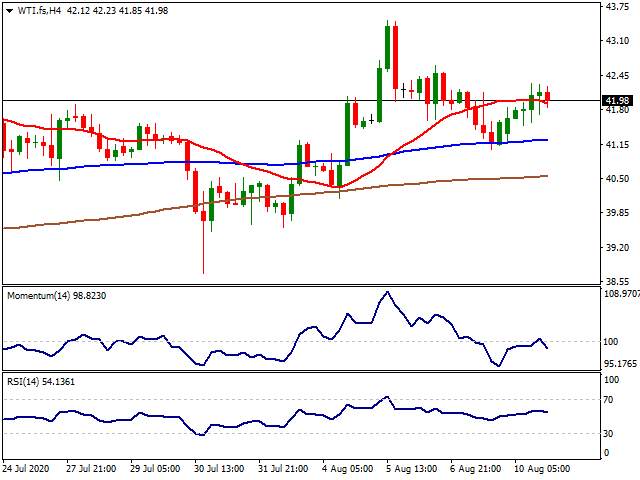Click the 10 Aug 05:00 time label
The image size is (640, 480).
tap(542, 469)
